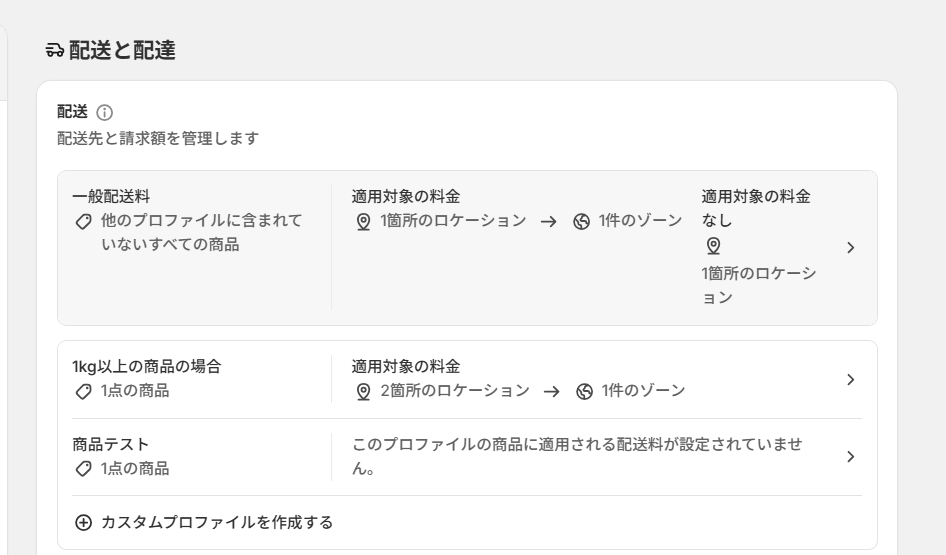Click カスタムプロファイルを作成する

(217, 522)
